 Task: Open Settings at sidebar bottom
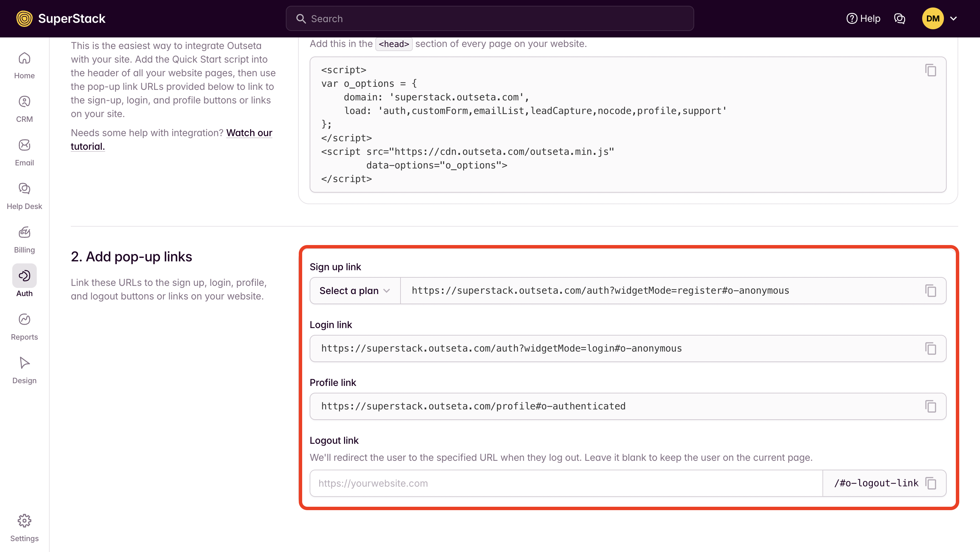[x=24, y=527]
